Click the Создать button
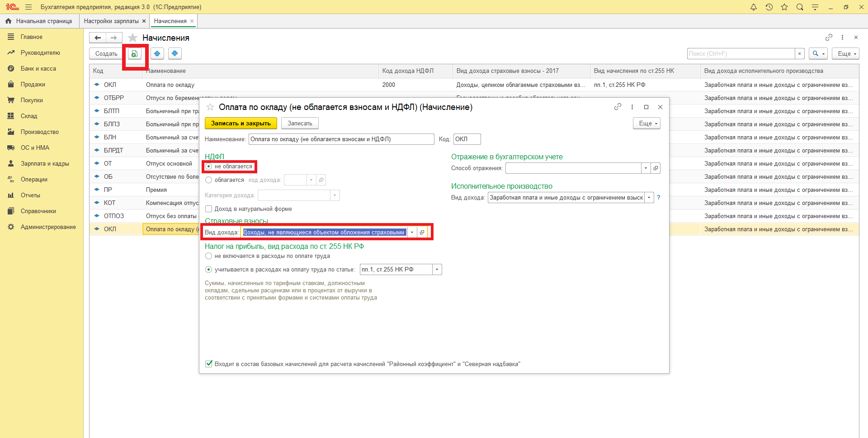This screenshot has width=868, height=438. pos(106,54)
